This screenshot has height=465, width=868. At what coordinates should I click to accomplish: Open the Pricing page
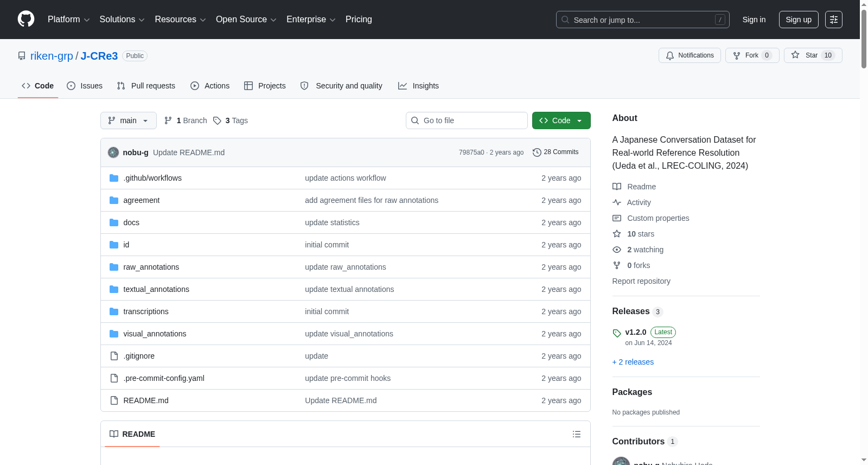359,20
